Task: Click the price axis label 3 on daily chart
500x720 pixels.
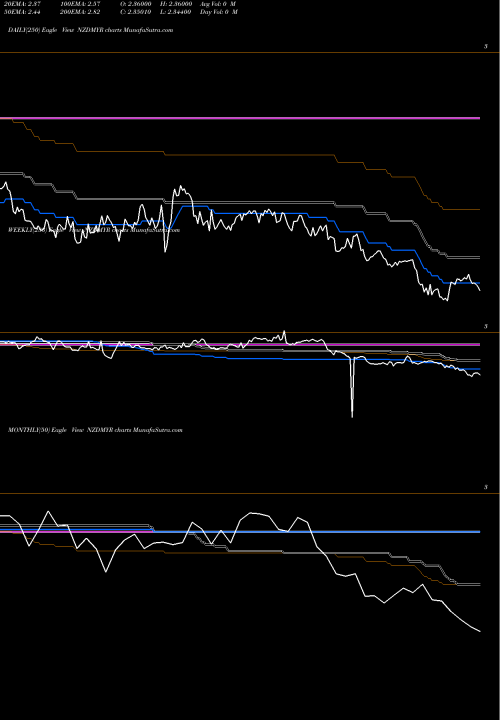Action: coord(486,47)
